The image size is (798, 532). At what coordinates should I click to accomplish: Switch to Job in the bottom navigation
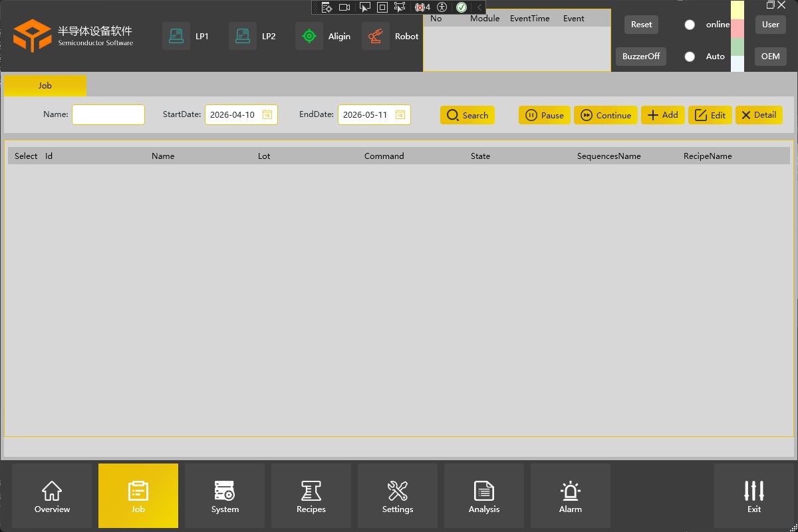tap(138, 496)
